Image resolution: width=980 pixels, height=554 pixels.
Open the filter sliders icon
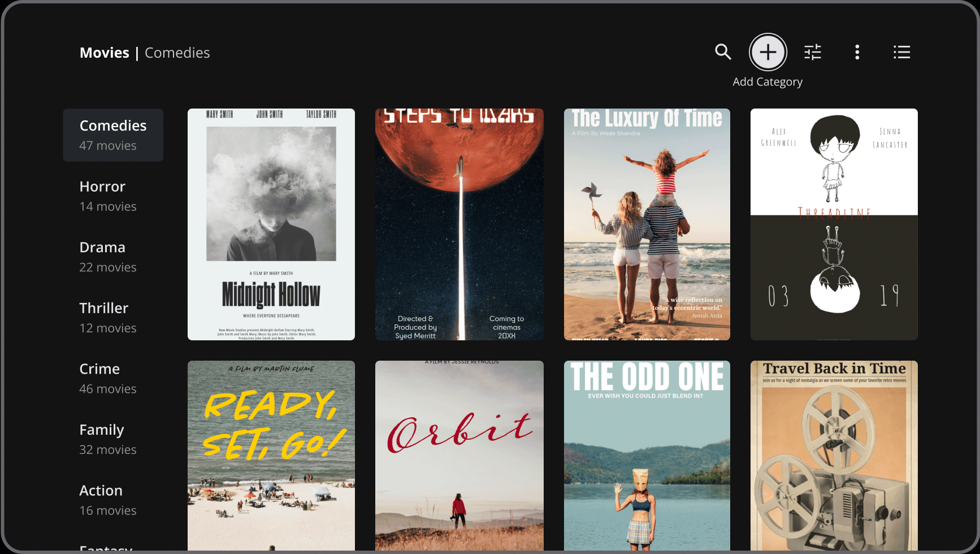point(813,52)
